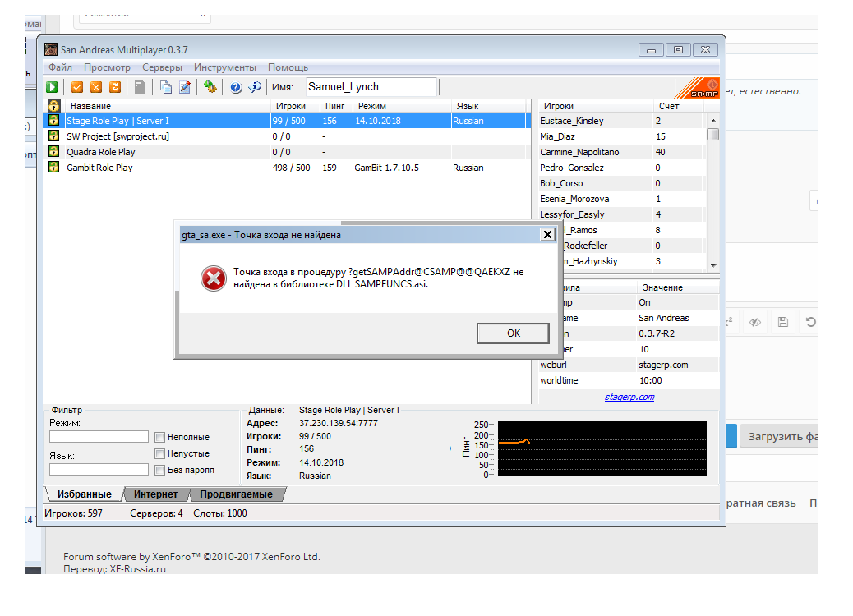Click the About info speech bubble icon
The image size is (853, 616).
(255, 87)
